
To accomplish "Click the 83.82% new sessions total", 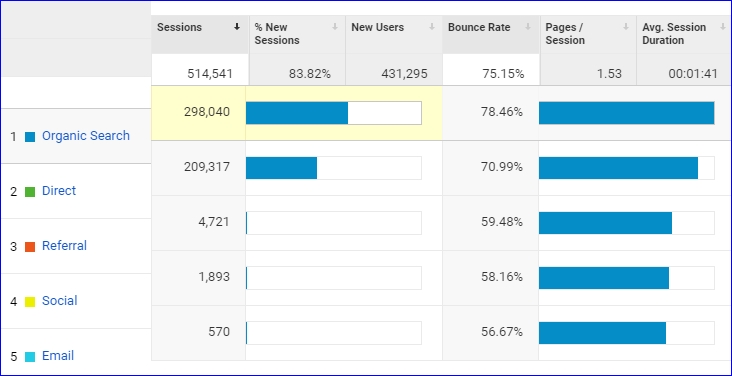I will [310, 74].
